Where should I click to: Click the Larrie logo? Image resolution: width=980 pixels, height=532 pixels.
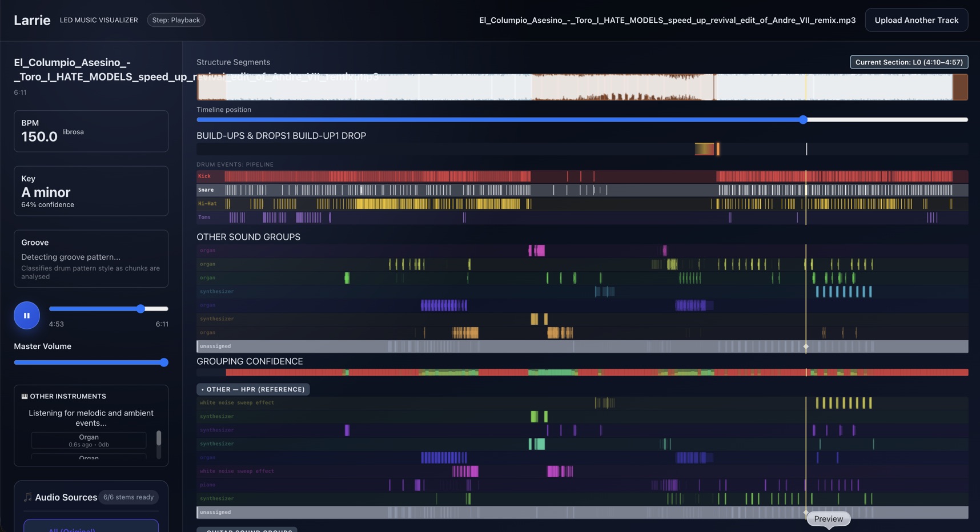pyautogui.click(x=32, y=20)
